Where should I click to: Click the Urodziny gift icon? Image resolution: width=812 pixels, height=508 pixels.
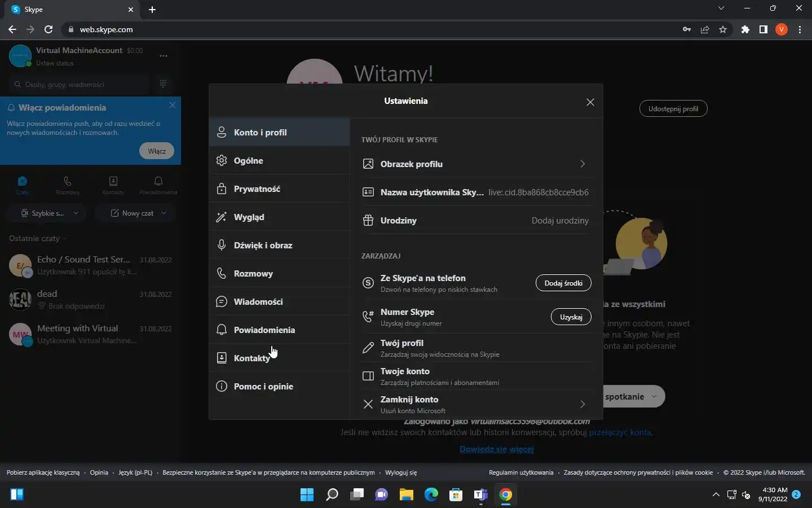(368, 220)
